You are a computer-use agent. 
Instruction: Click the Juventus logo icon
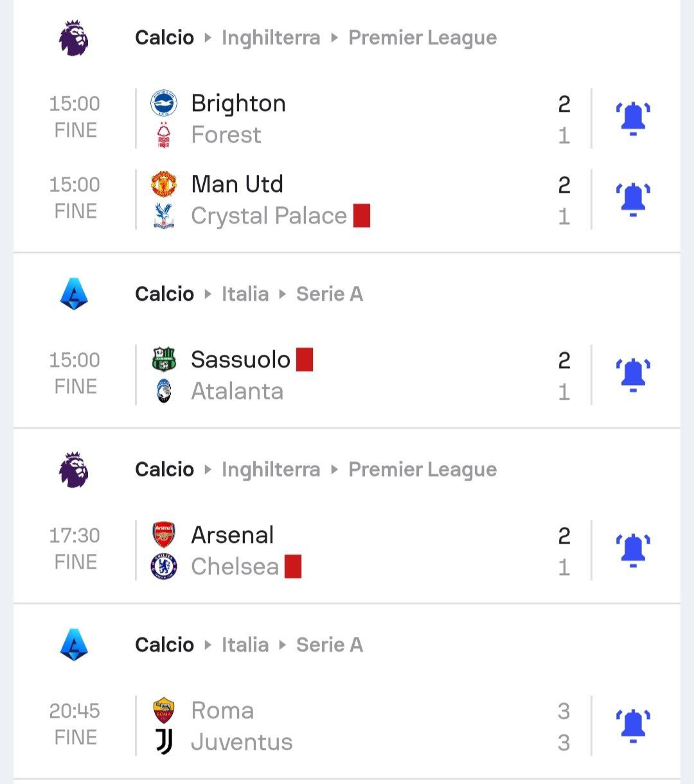(x=164, y=742)
